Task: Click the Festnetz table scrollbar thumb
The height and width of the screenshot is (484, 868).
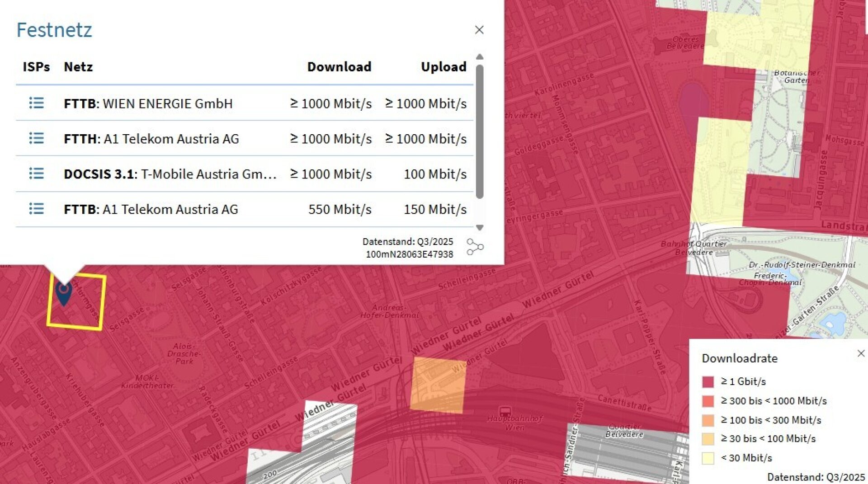Action: click(480, 131)
